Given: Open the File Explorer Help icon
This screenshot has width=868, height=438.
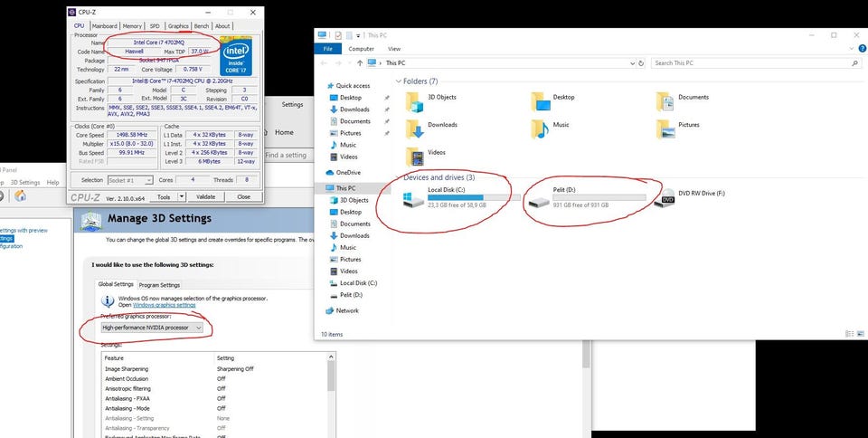Looking at the screenshot, I should pyautogui.click(x=862, y=49).
